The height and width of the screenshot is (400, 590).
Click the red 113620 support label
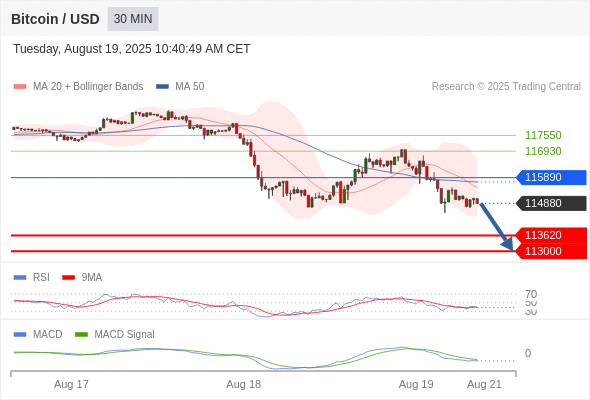(551, 235)
